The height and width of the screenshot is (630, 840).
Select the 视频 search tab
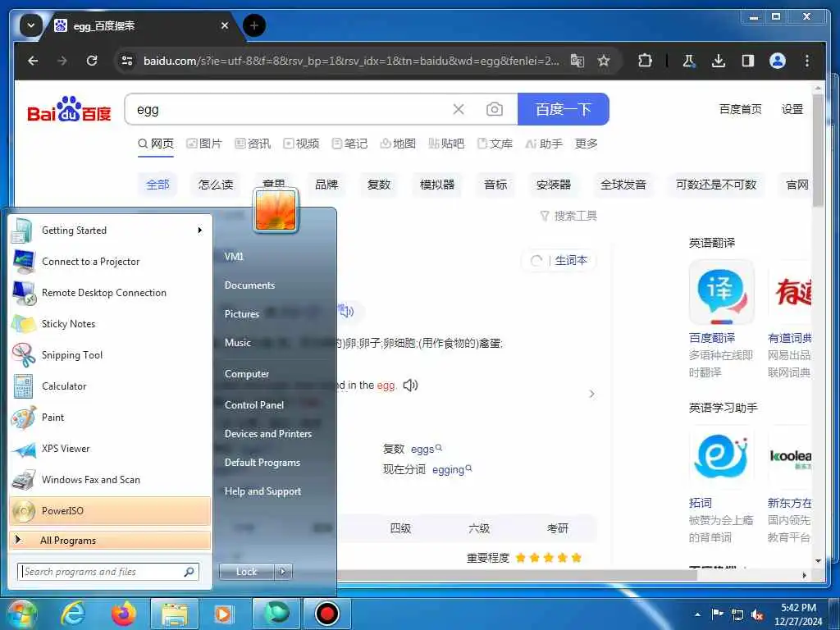point(301,144)
